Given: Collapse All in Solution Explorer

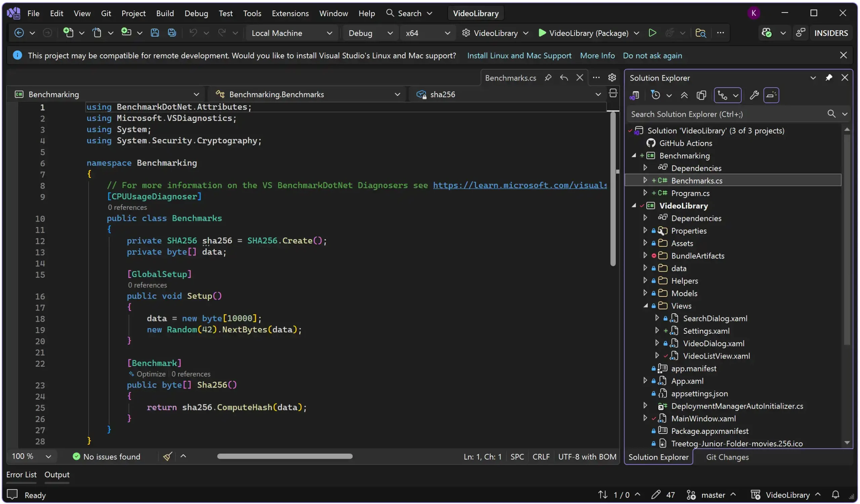Looking at the screenshot, I should (684, 95).
